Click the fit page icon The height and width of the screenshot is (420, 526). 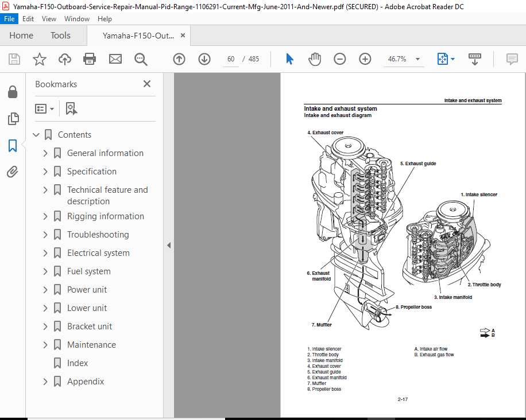click(443, 59)
